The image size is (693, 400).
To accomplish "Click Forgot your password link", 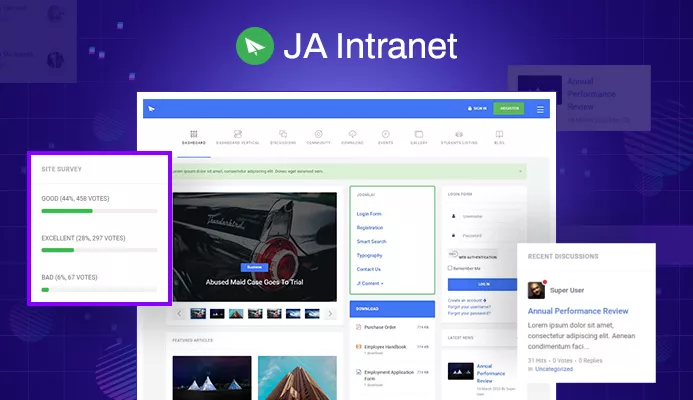I will click(469, 313).
